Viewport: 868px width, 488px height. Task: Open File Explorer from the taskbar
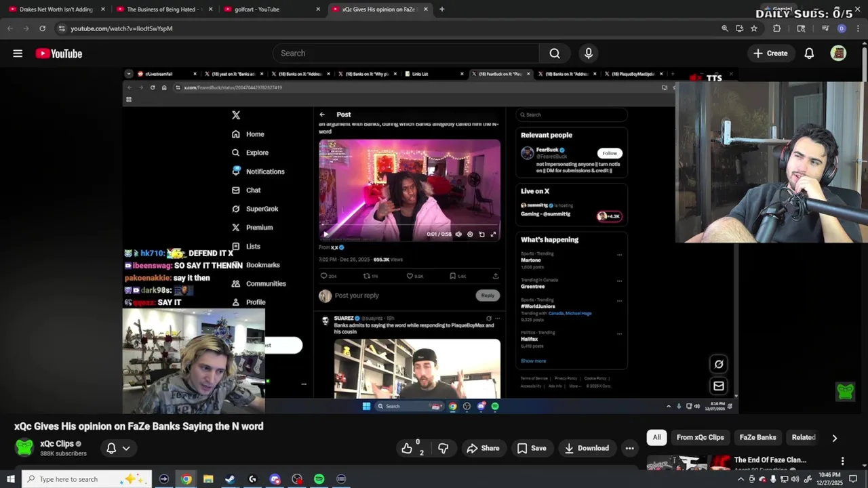point(208,479)
